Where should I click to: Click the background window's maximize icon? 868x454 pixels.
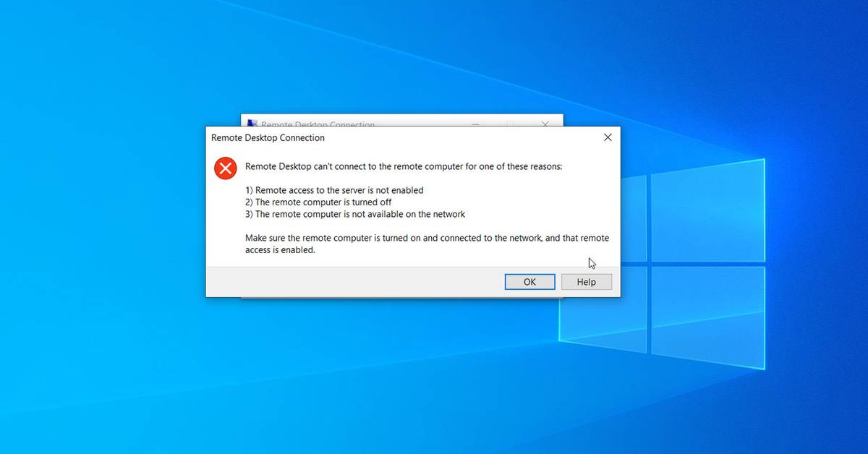point(510,124)
